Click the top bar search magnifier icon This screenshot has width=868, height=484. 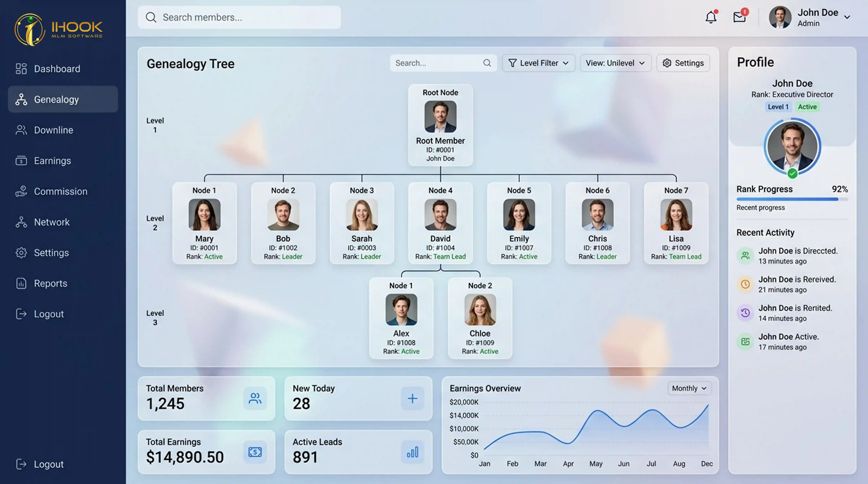pyautogui.click(x=151, y=17)
